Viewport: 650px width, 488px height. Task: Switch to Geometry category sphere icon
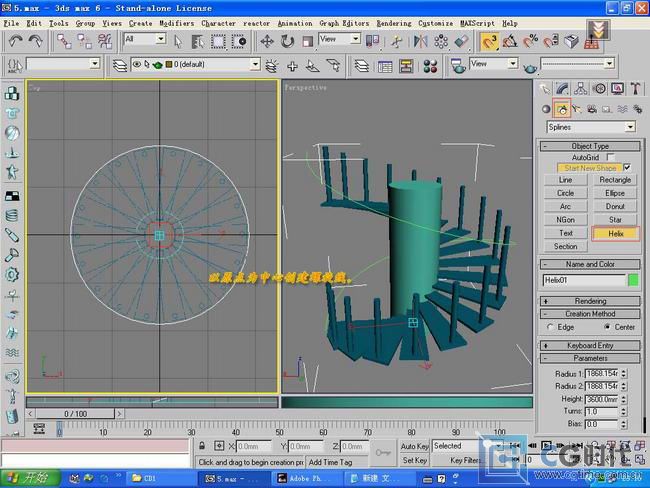coord(546,109)
